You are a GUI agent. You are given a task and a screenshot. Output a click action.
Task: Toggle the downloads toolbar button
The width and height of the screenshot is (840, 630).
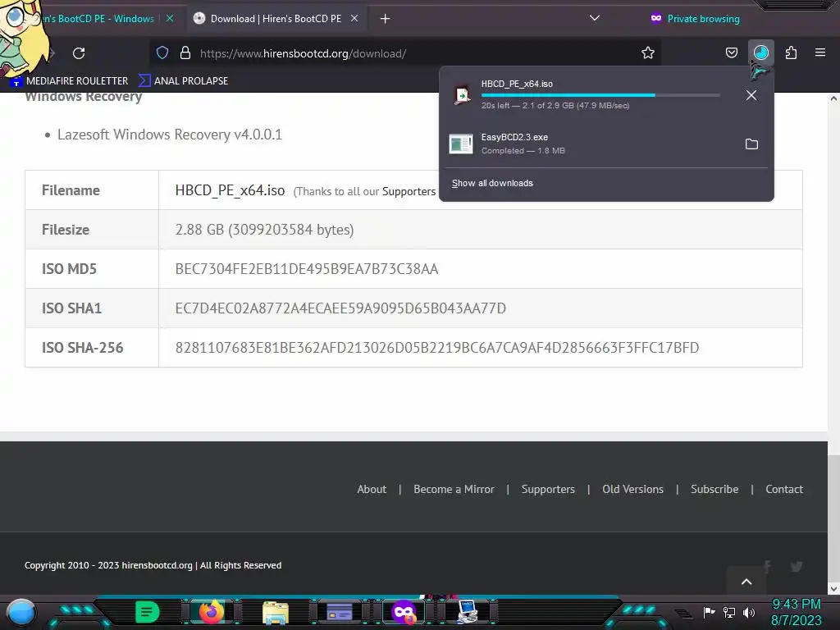[x=760, y=53]
